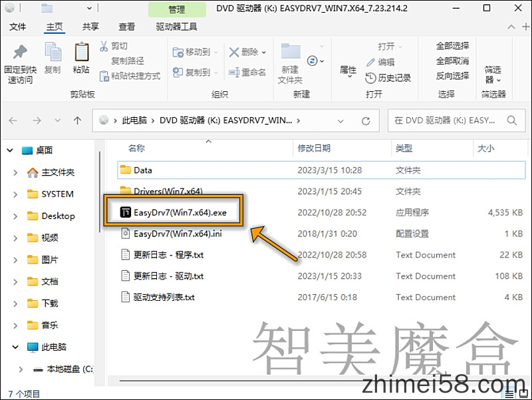Click This PC in the address bar
This screenshot has width=532, height=400.
click(134, 120)
